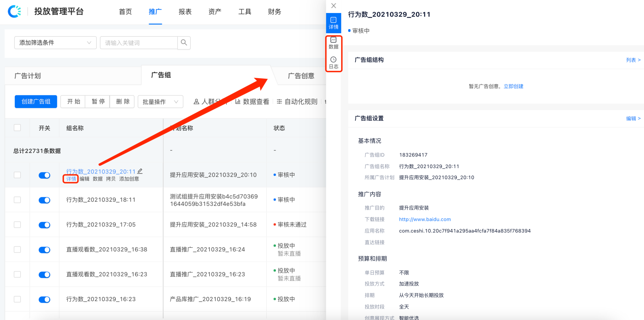This screenshot has width=644, height=320.
Task: Open 人群分析 via its icon
Action: 196,101
